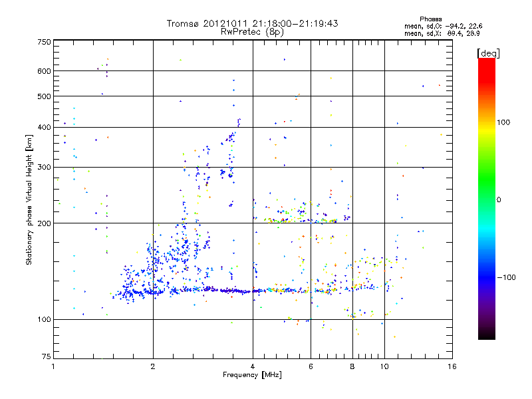Click the '[deg]' colorbar unit label
Viewport: 532px width, 399px height.
(488, 53)
